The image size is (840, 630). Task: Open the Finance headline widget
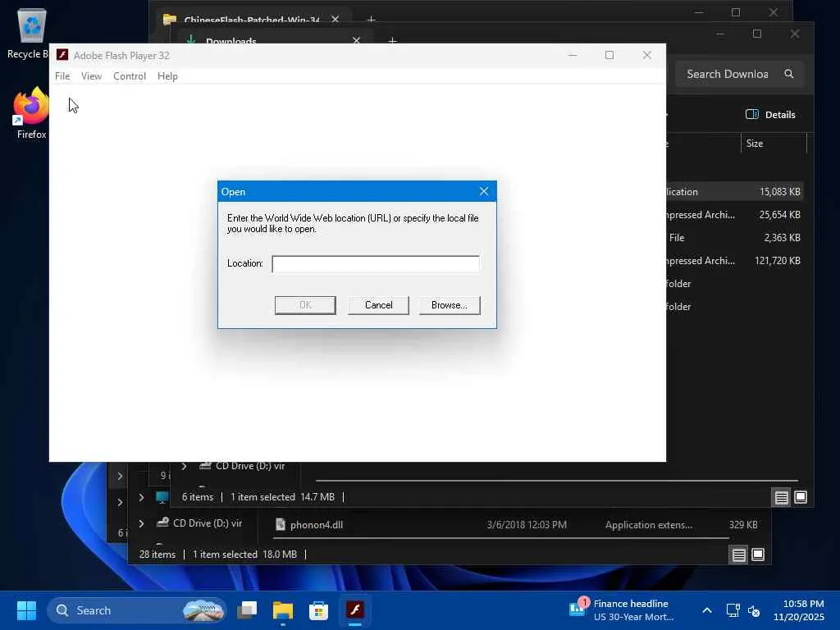pos(622,610)
